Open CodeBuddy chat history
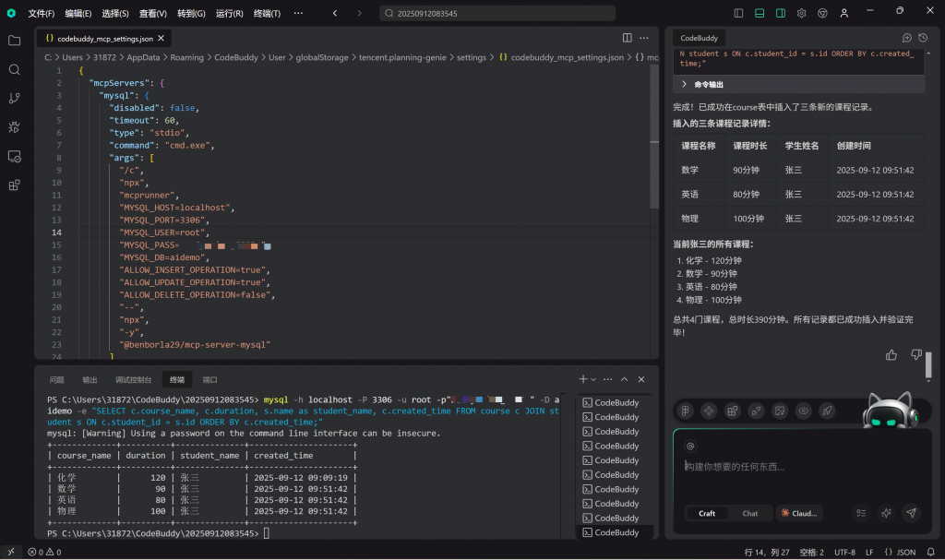 coord(922,38)
